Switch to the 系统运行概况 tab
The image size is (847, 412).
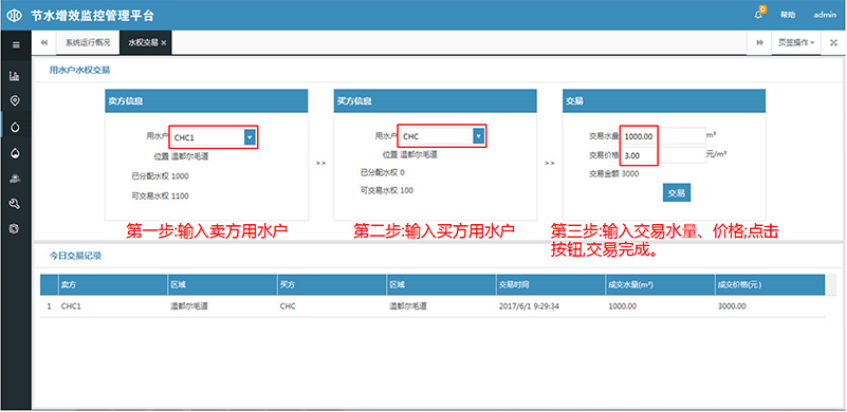87,43
